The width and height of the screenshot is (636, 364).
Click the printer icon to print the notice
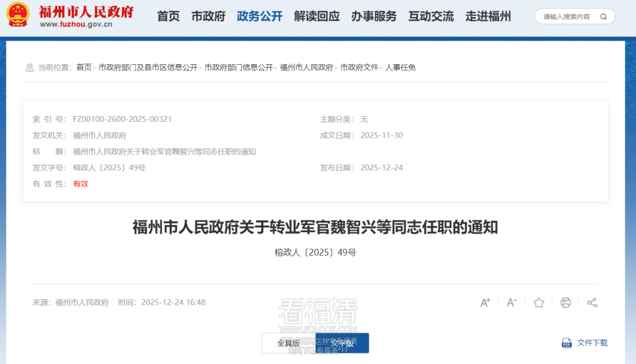click(x=565, y=302)
